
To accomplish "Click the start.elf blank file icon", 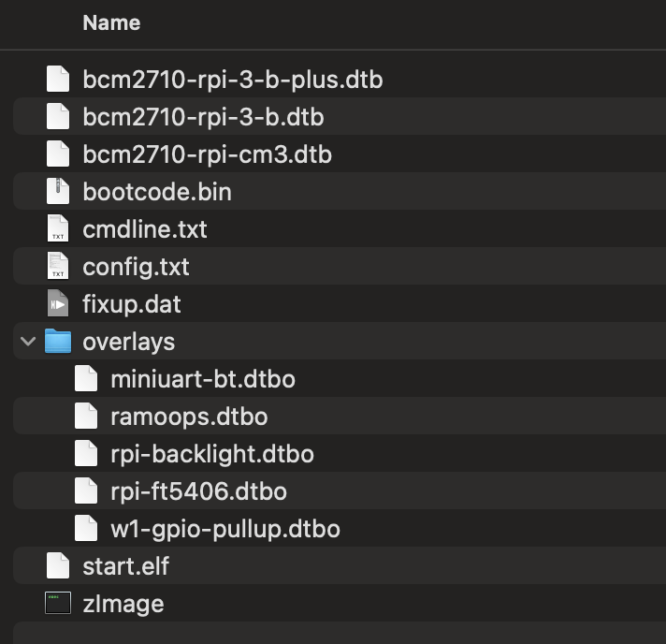I will point(58,565).
